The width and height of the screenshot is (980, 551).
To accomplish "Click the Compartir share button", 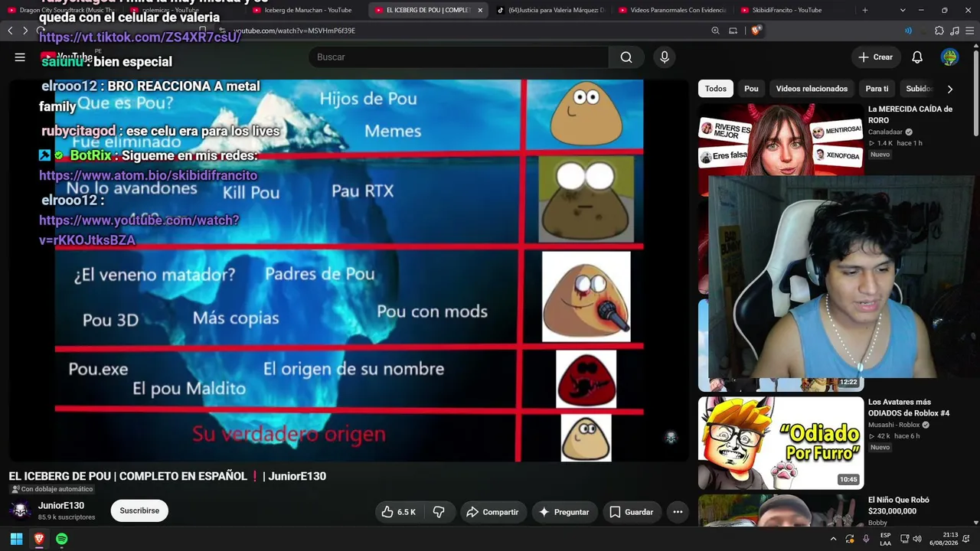I will (x=493, y=512).
